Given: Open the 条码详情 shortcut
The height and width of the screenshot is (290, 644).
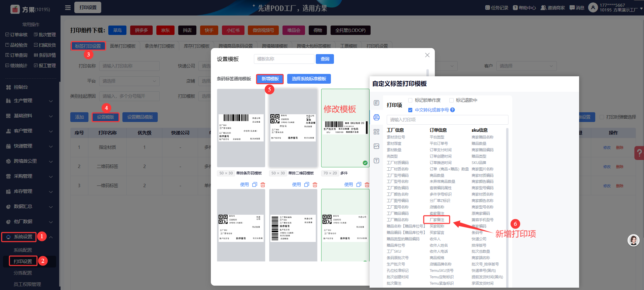Looking at the screenshot, I should [45, 55].
